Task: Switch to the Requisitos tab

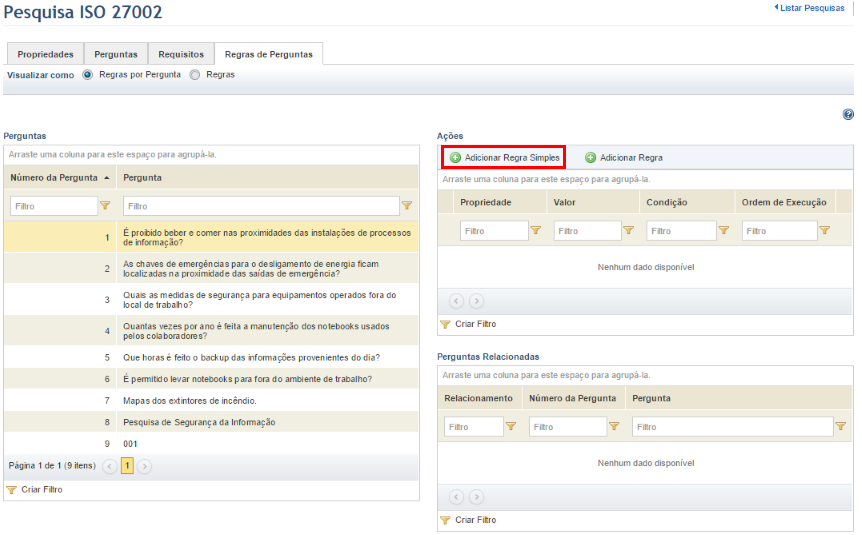Action: coord(181,54)
